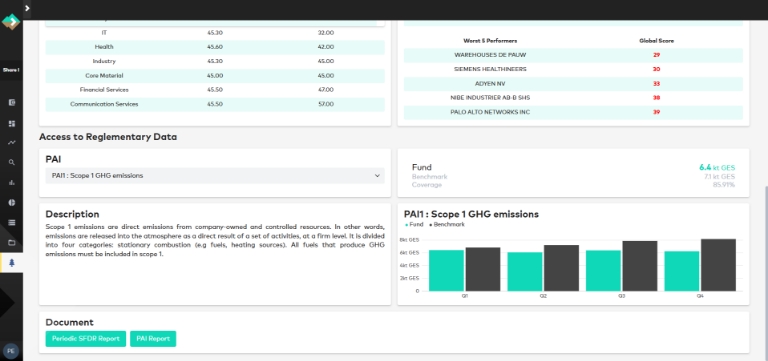Click score 39 for Palo Alto Networks
This screenshot has height=361, width=768.
click(656, 112)
